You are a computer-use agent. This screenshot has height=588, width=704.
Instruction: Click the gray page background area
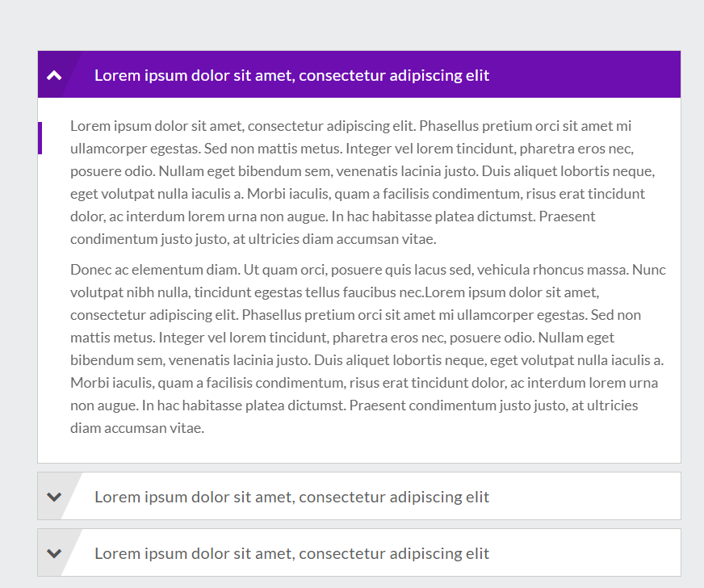tap(352, 20)
